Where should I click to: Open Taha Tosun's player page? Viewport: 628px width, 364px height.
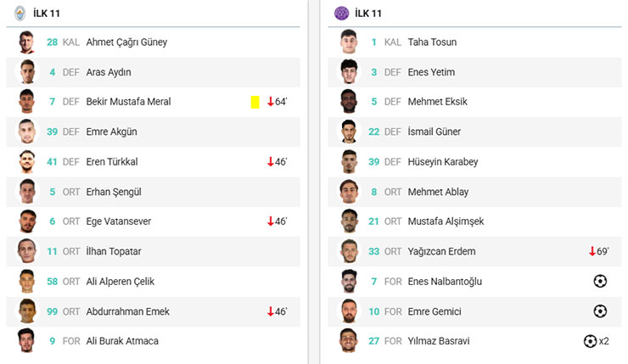tap(431, 42)
